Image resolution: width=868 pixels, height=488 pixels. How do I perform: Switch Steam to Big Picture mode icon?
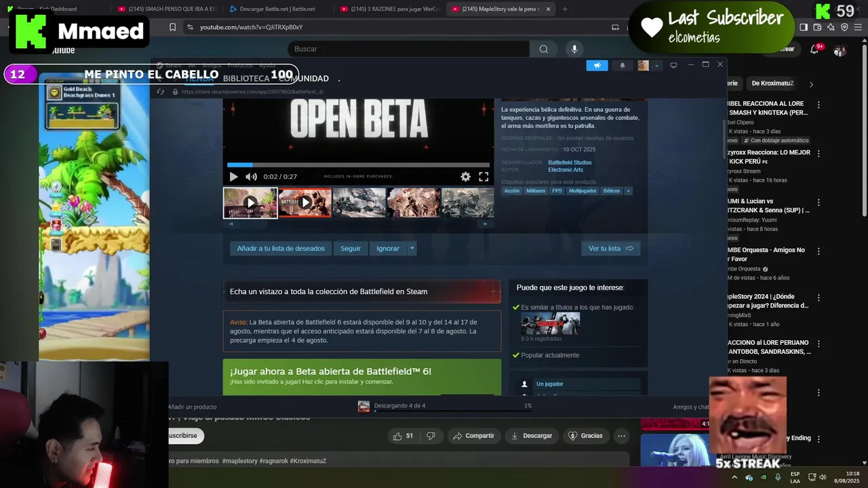pos(673,66)
